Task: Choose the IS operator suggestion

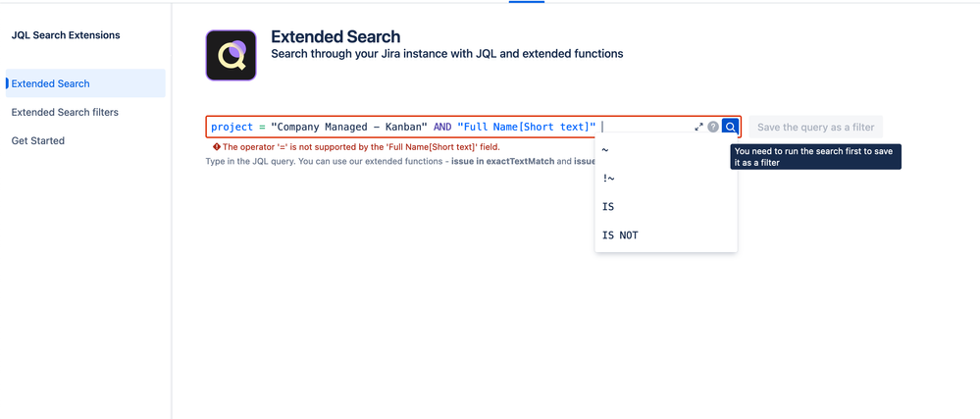Action: click(x=666, y=206)
